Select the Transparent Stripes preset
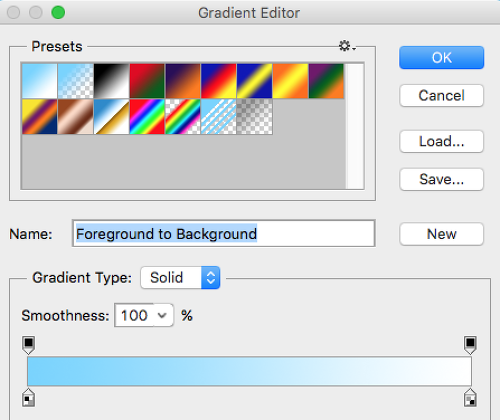The width and height of the screenshot is (500, 420). 219,117
